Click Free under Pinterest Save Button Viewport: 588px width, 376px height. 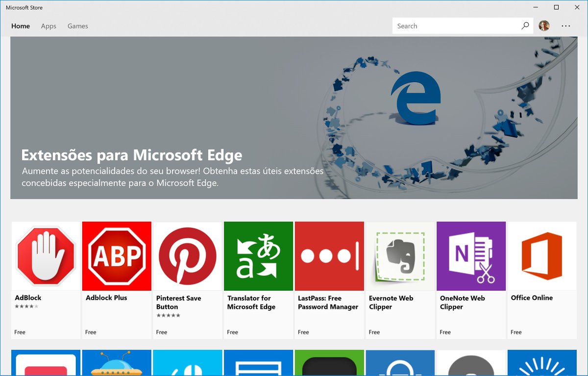click(x=162, y=332)
